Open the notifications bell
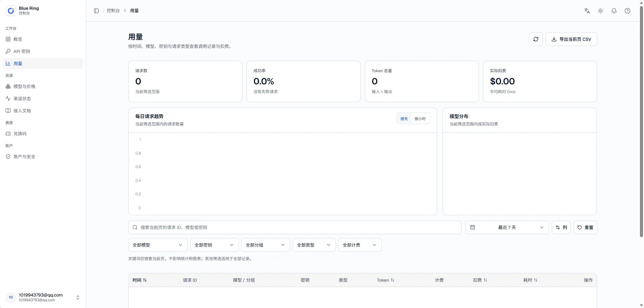Viewport: 644px width, 308px height. (x=614, y=11)
